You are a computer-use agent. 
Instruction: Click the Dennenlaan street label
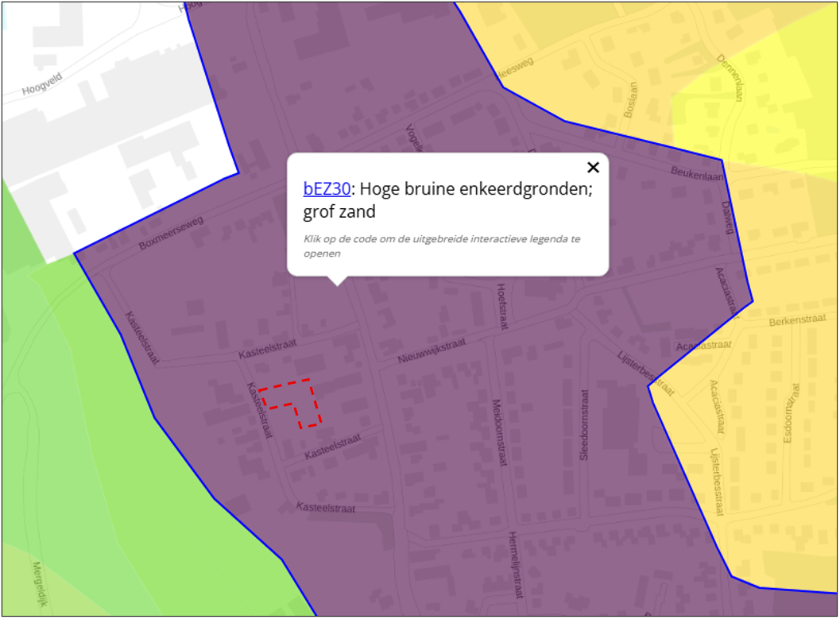coord(730,78)
